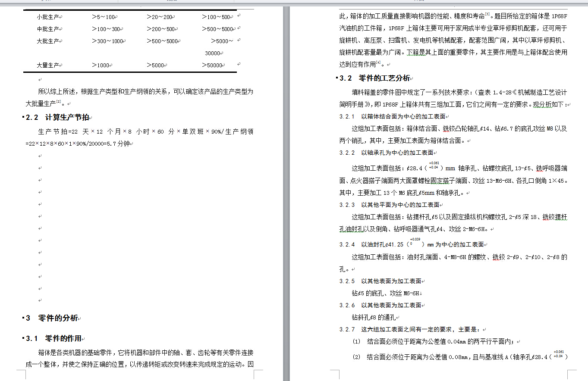Viewport: 588px width, 381px height.
Task: Select subheading "3.2.3 以其他平面为中心的加工表面"
Action: coord(390,205)
